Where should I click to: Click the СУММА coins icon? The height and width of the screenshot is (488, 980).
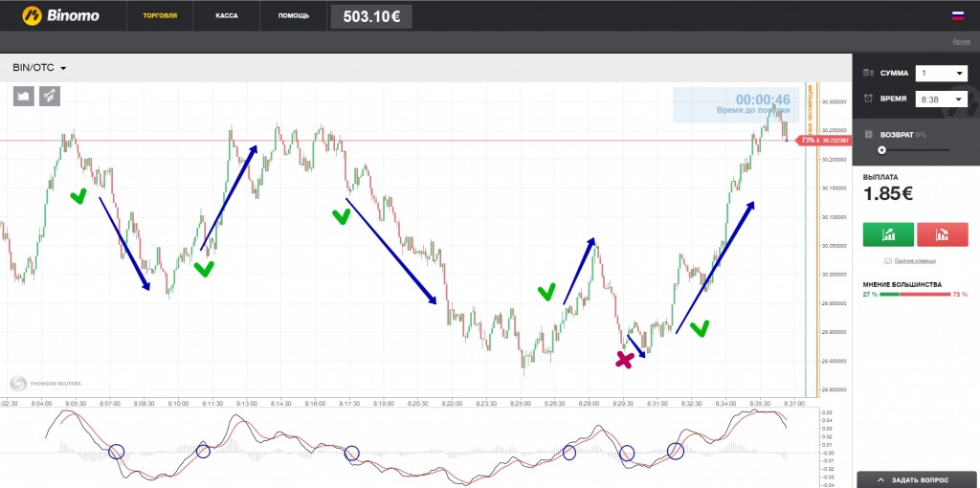pos(868,73)
